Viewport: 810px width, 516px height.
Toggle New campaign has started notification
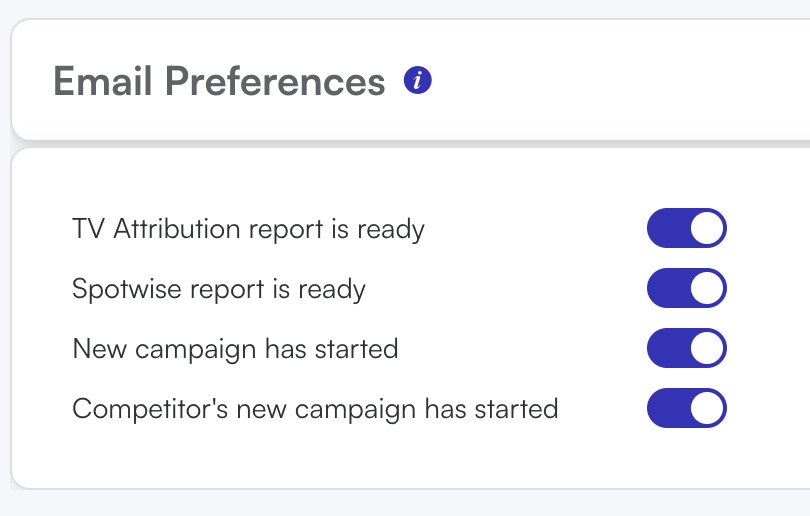(x=687, y=348)
